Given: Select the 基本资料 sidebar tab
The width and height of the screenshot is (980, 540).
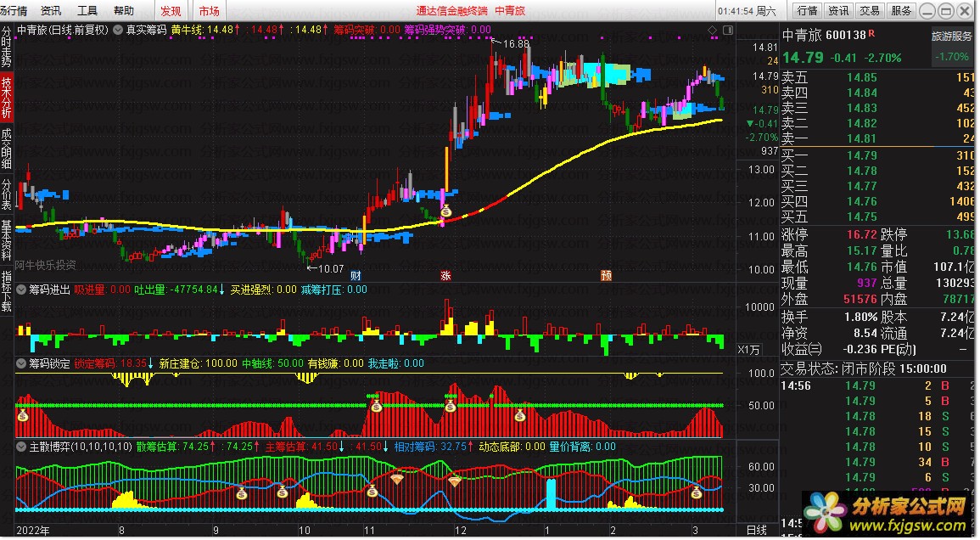Looking at the screenshot, I should point(6,241).
